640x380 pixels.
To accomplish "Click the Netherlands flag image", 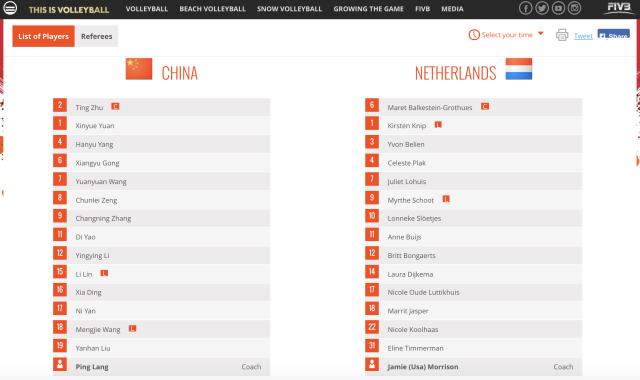I will pos(519,69).
